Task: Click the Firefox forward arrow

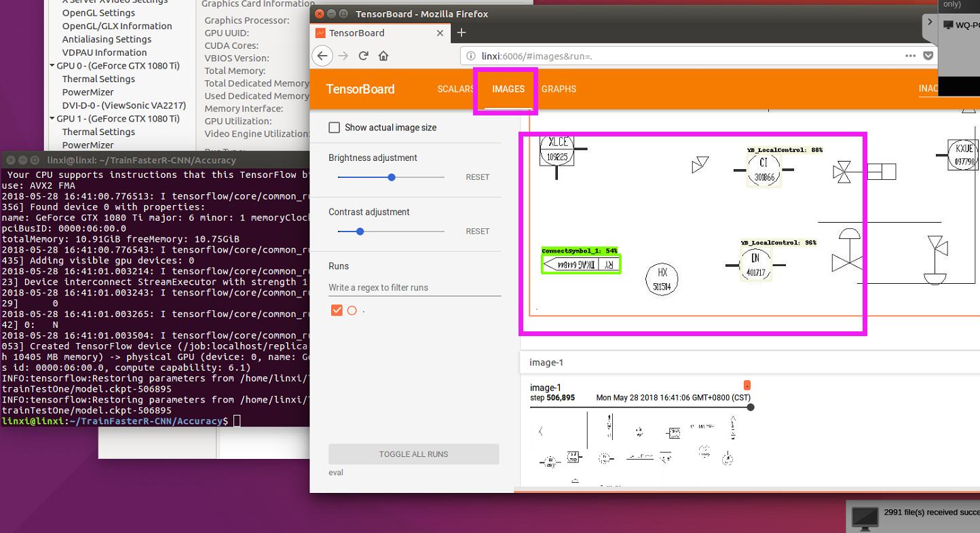Action: (343, 56)
